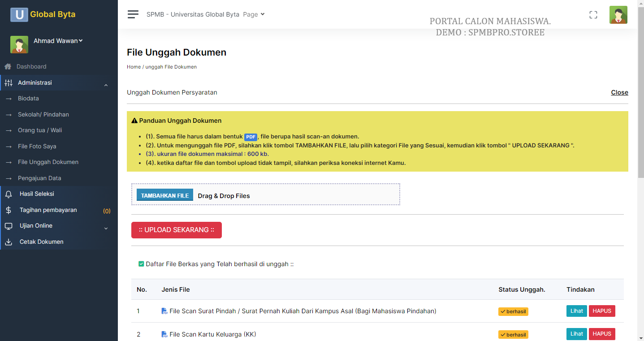Toggle fullscreen mode icon
Image resolution: width=644 pixels, height=341 pixels.
click(593, 15)
